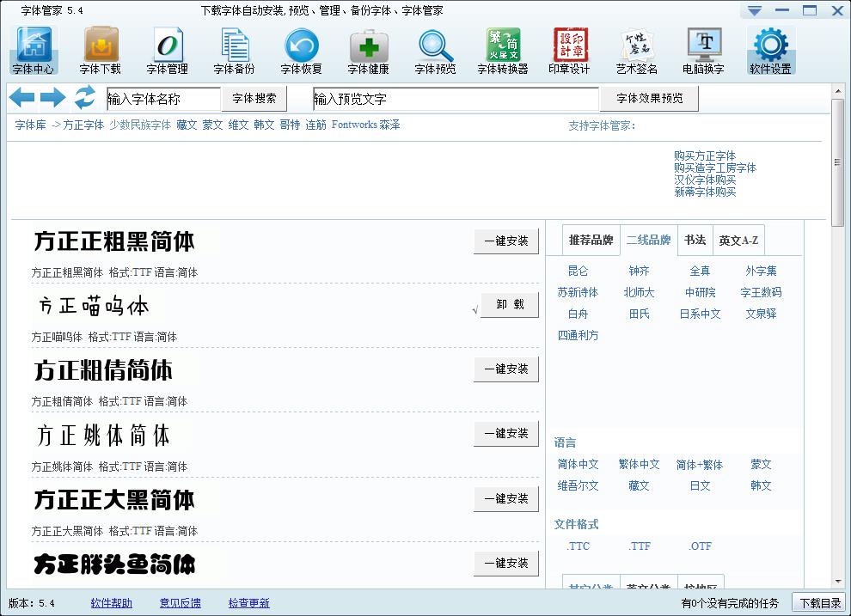Open the 字体恢复 toolbar icon
This screenshot has height=616, width=851.
click(x=301, y=51)
